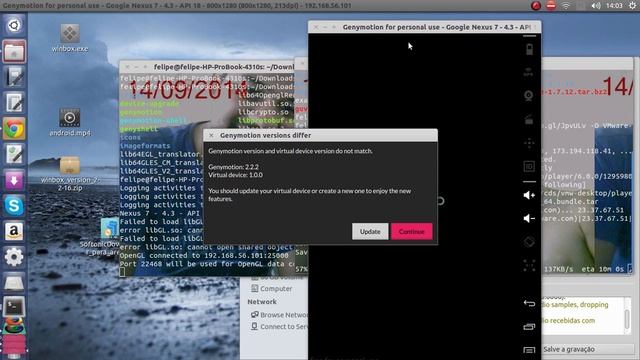This screenshot has height=360, width=640.
Task: Select the android.mp4 desktop video file
Action: (70, 122)
